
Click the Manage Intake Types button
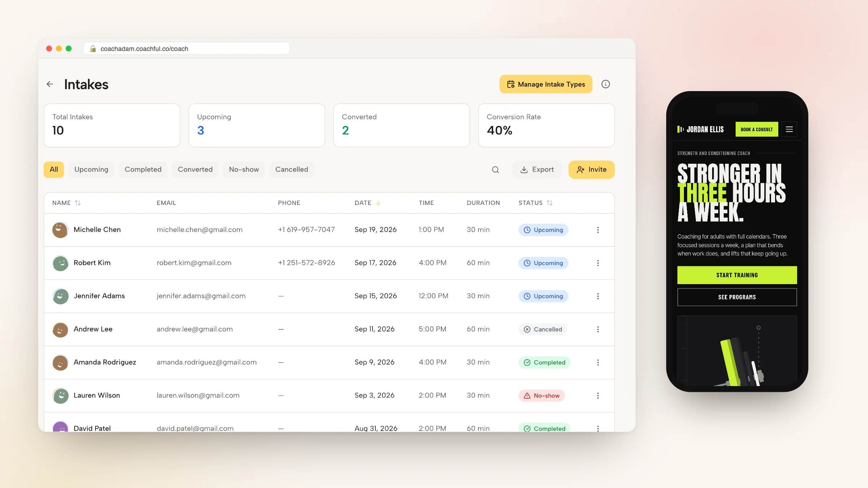click(546, 84)
